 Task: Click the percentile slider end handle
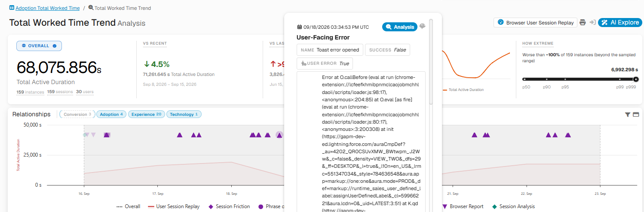point(636,79)
